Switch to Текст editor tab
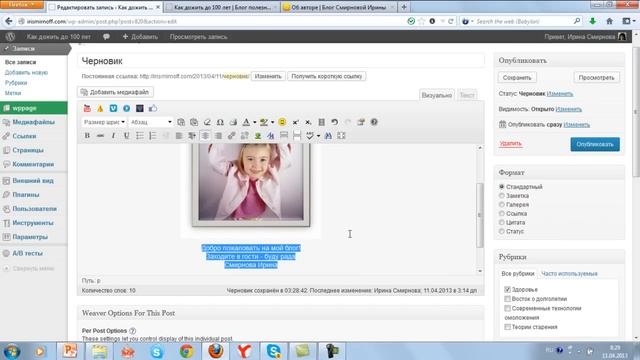The width and height of the screenshot is (640, 360). (x=467, y=95)
